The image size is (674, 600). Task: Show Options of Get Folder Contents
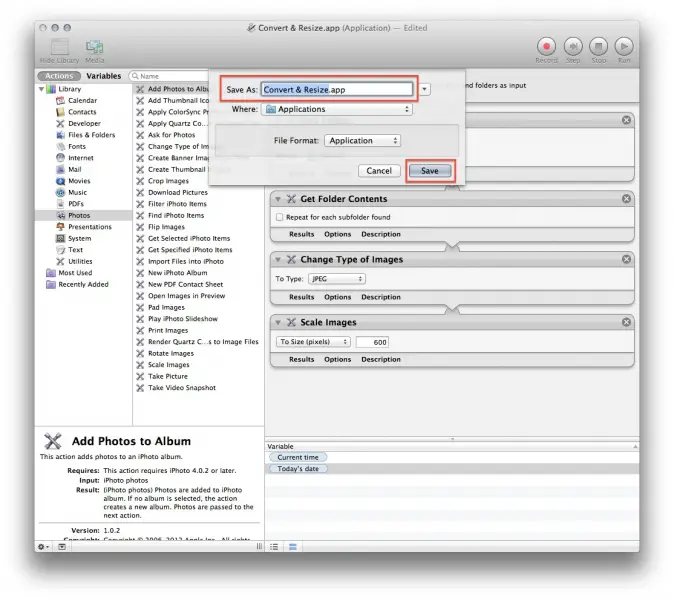(337, 234)
